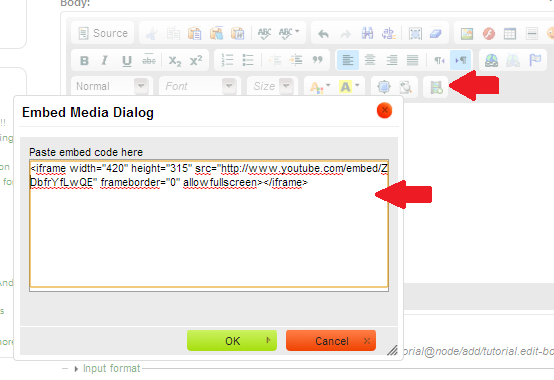Toggle Underline formatting
The width and height of the screenshot is (554, 380).
pos(126,60)
